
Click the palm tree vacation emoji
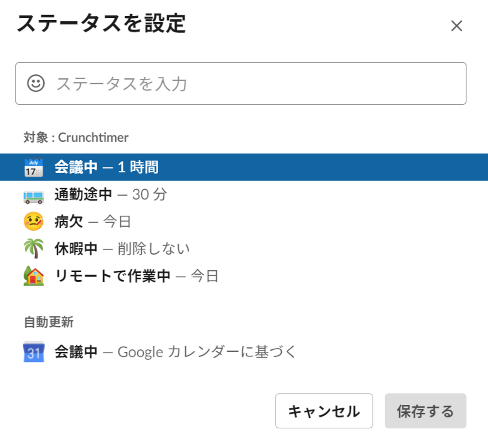pyautogui.click(x=34, y=249)
